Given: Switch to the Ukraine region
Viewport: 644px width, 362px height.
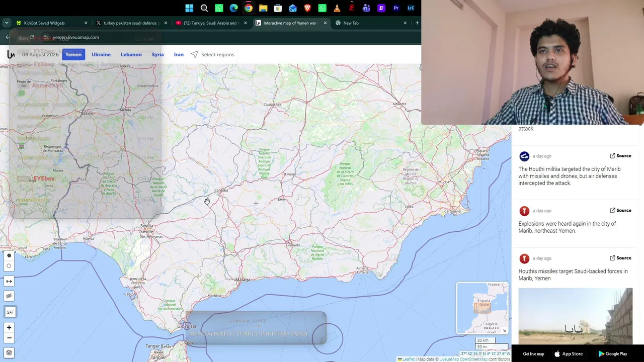Looking at the screenshot, I should [x=101, y=54].
